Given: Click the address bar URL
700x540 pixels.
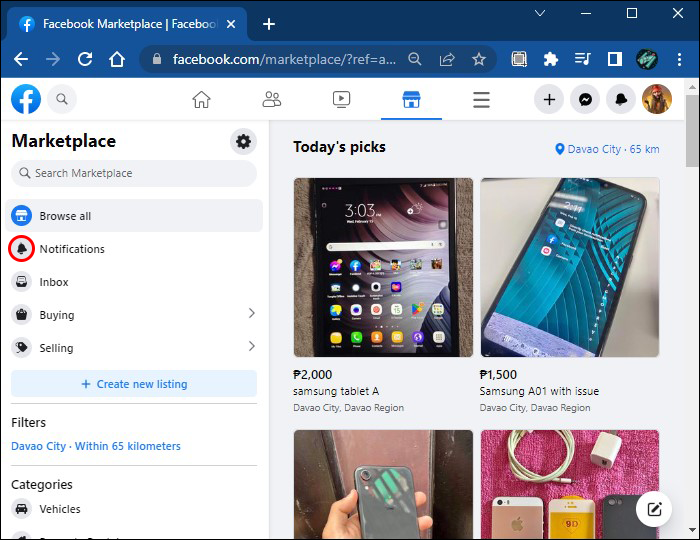Looking at the screenshot, I should pos(284,59).
